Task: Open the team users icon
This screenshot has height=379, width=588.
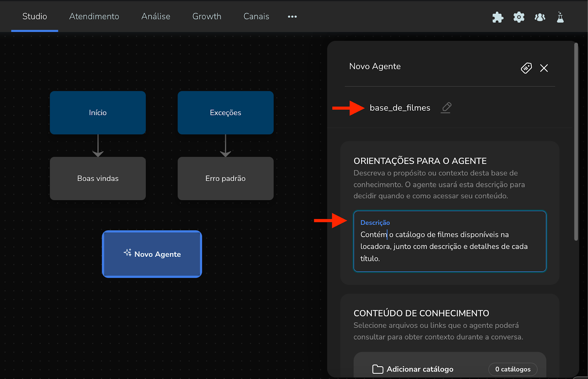Action: point(540,17)
